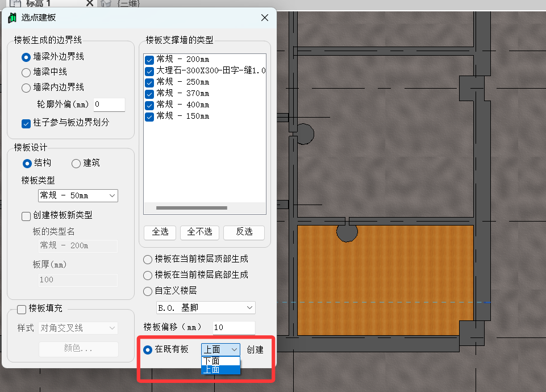Open the B.O. 基脚 level dropdown
This screenshot has height=392, width=546.
pyautogui.click(x=206, y=308)
